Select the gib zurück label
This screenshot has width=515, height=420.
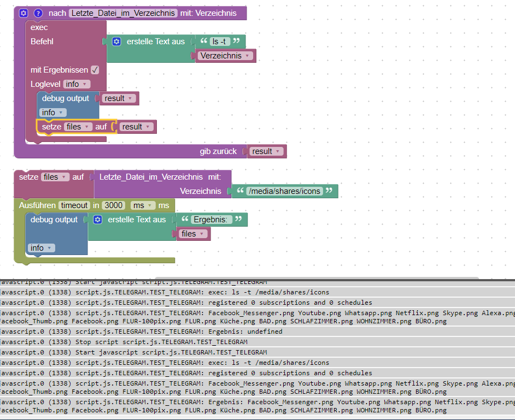coord(218,151)
